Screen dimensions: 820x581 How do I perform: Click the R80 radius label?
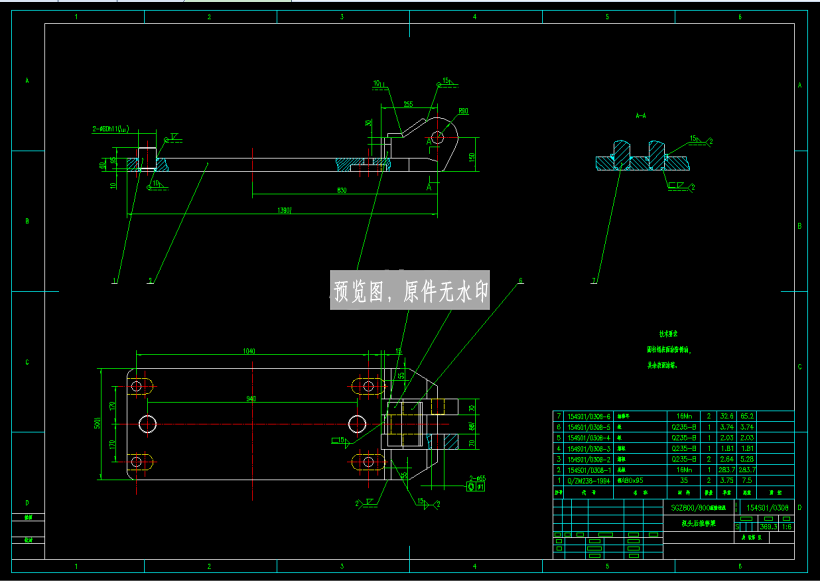(463, 111)
